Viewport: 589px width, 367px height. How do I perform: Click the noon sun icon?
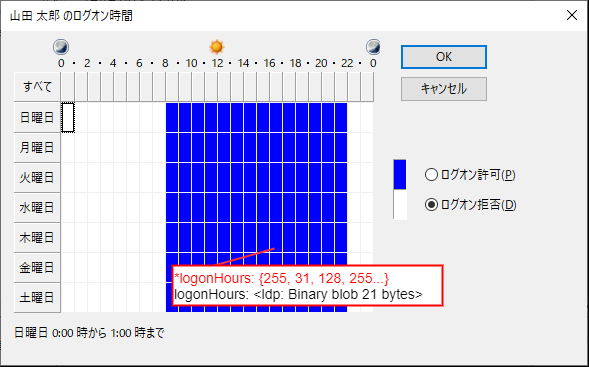tap(217, 47)
